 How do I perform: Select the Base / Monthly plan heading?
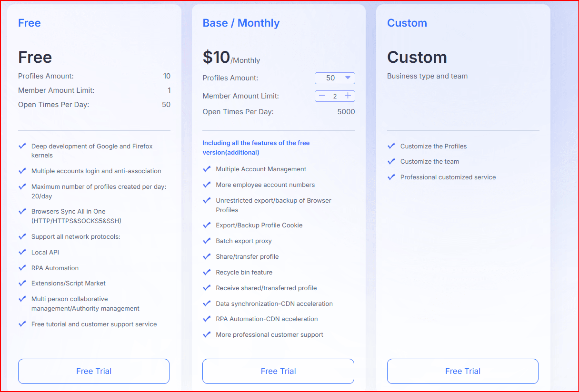tap(241, 23)
